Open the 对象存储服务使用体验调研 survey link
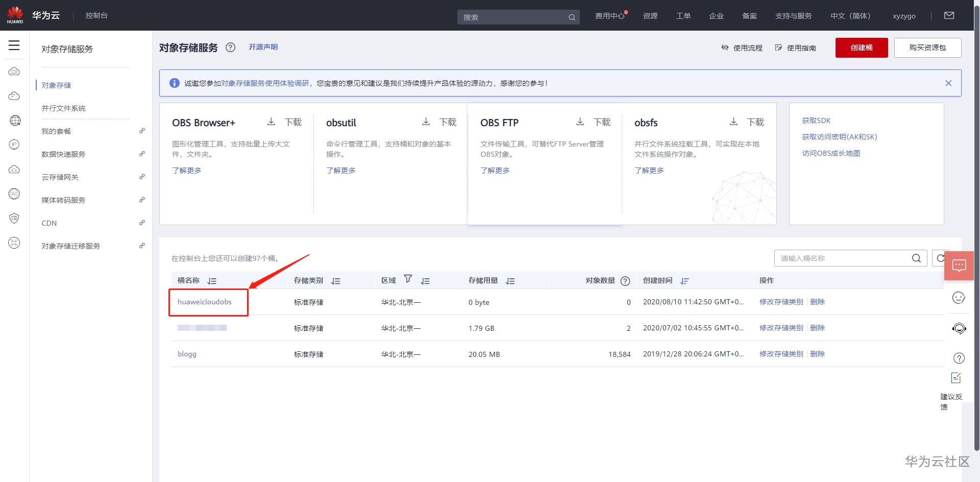Screen dimensions: 980x482 tap(265, 83)
